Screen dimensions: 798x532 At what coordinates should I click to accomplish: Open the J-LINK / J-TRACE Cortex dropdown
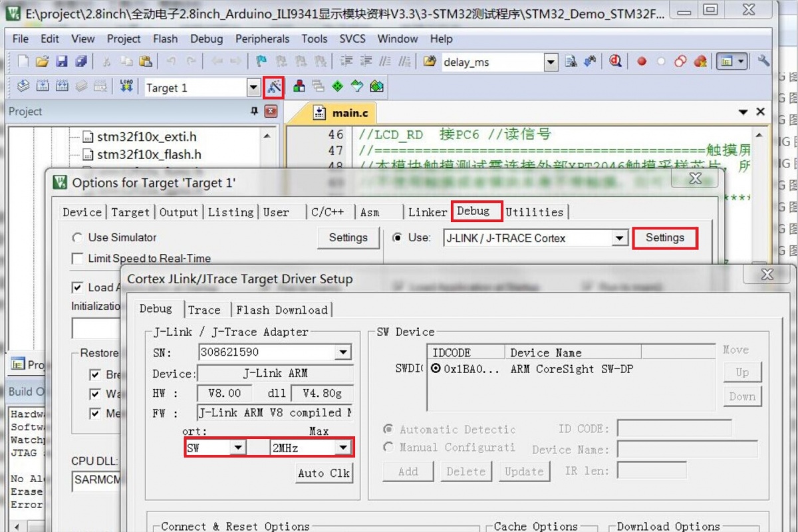click(620, 238)
